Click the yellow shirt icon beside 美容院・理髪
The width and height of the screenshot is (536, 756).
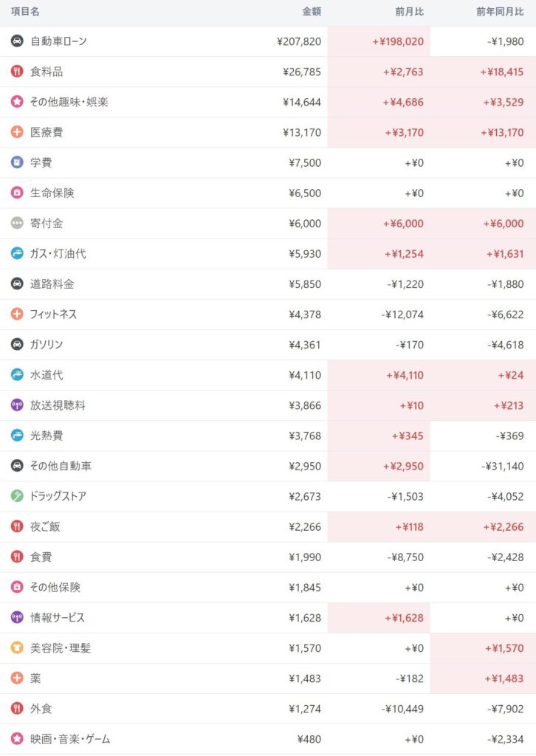[x=17, y=647]
